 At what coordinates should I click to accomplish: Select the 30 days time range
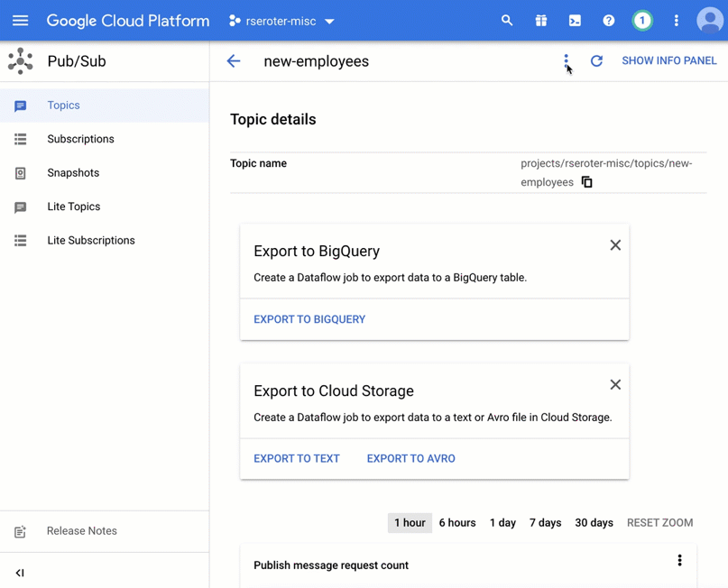pos(594,523)
